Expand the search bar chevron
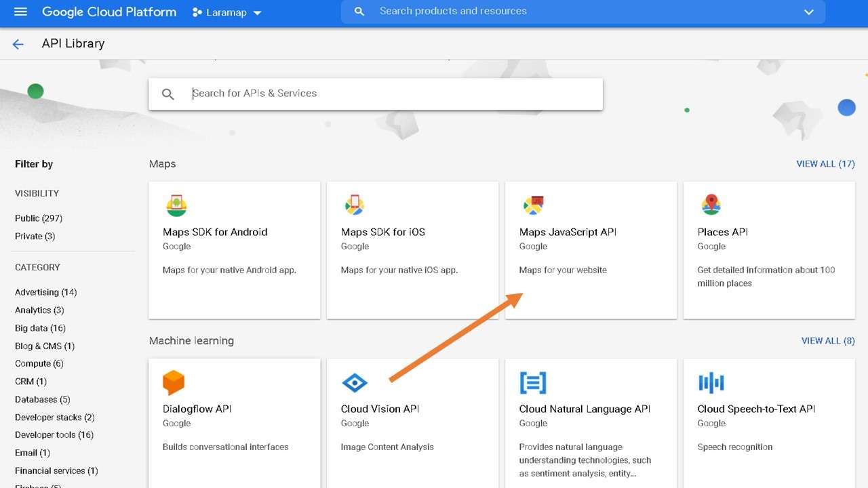This screenshot has width=868, height=488. click(809, 12)
